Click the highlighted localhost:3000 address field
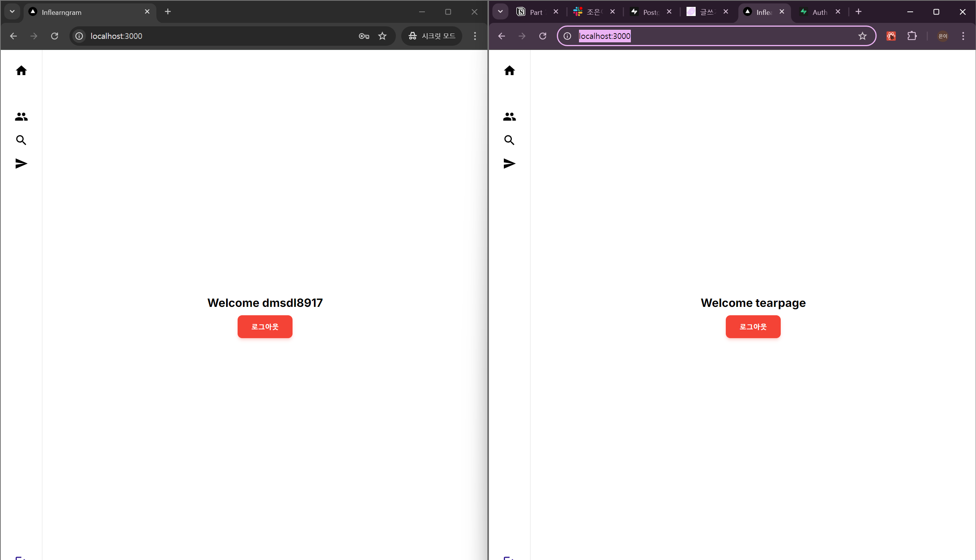The image size is (976, 560). (x=605, y=36)
